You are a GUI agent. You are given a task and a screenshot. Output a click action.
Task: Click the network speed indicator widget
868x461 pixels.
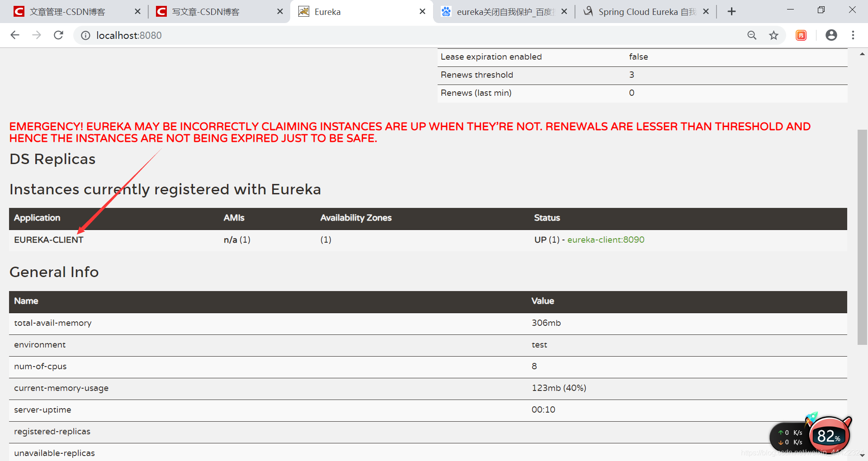pyautogui.click(x=790, y=437)
